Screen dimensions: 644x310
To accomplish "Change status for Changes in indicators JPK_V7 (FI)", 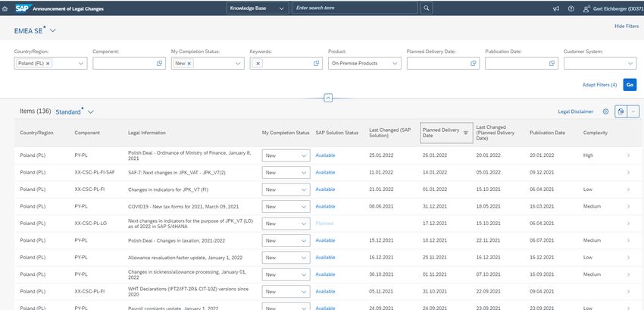I will [x=286, y=189].
